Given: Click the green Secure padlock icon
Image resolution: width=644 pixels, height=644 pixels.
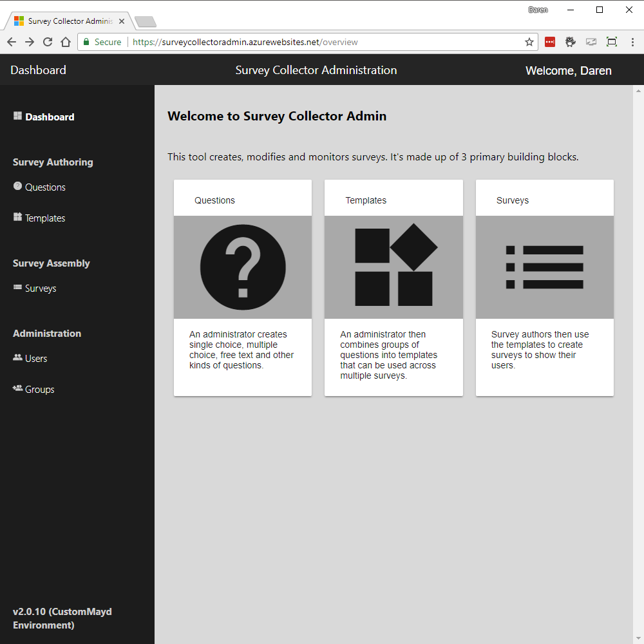Looking at the screenshot, I should [86, 42].
